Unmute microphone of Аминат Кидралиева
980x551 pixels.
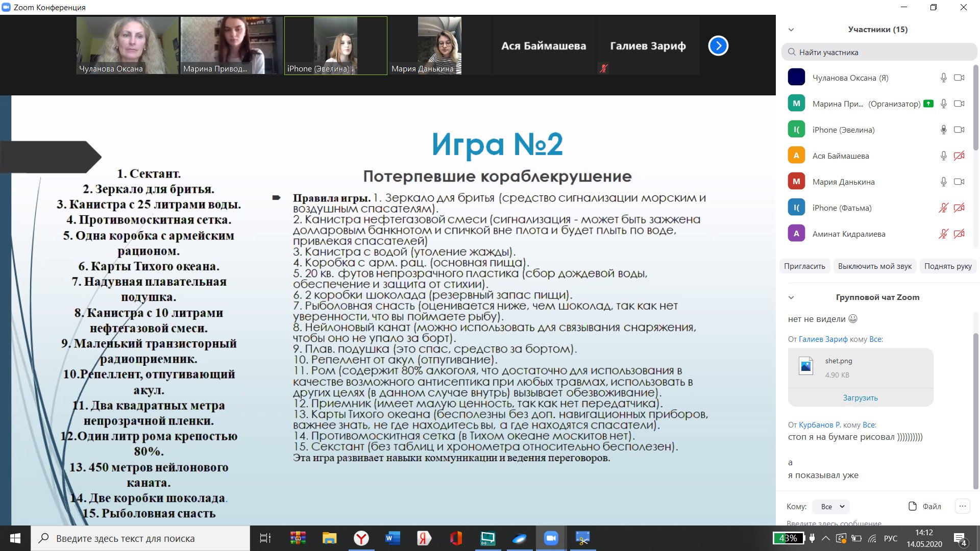click(x=943, y=234)
